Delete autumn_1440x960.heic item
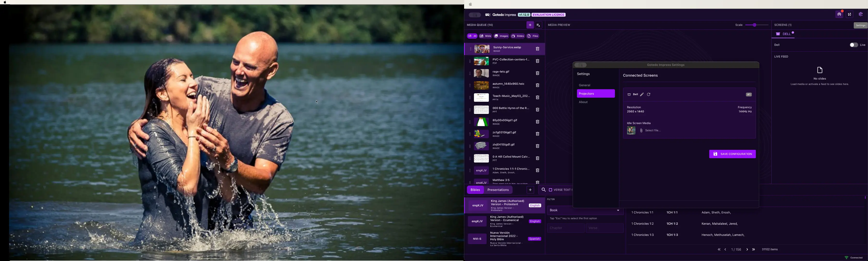This screenshot has height=261, width=868. 538,86
